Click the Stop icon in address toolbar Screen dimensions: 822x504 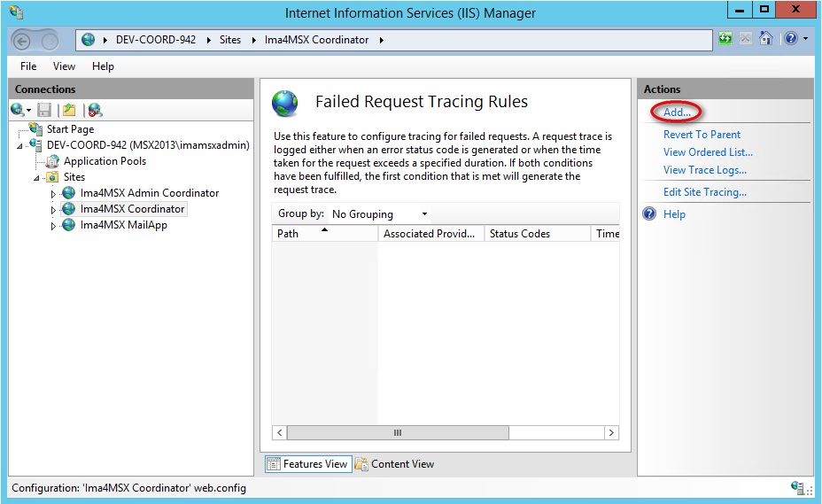pos(746,38)
